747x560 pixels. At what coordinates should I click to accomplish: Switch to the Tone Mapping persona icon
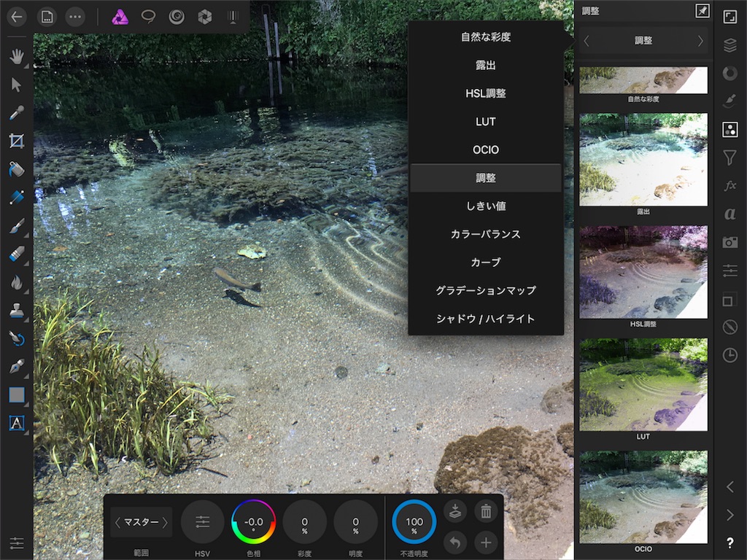tap(233, 17)
